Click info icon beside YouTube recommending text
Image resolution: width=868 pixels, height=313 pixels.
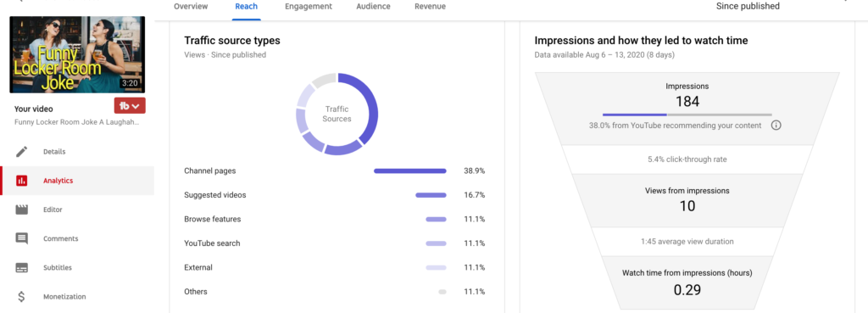pyautogui.click(x=776, y=126)
